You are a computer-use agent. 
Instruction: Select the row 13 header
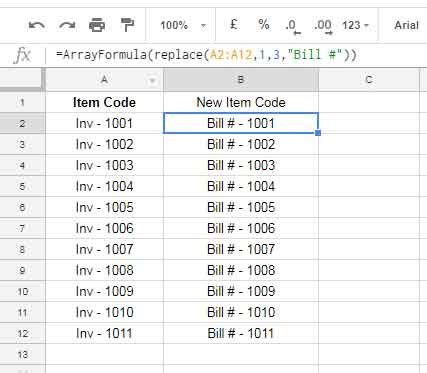point(22,354)
